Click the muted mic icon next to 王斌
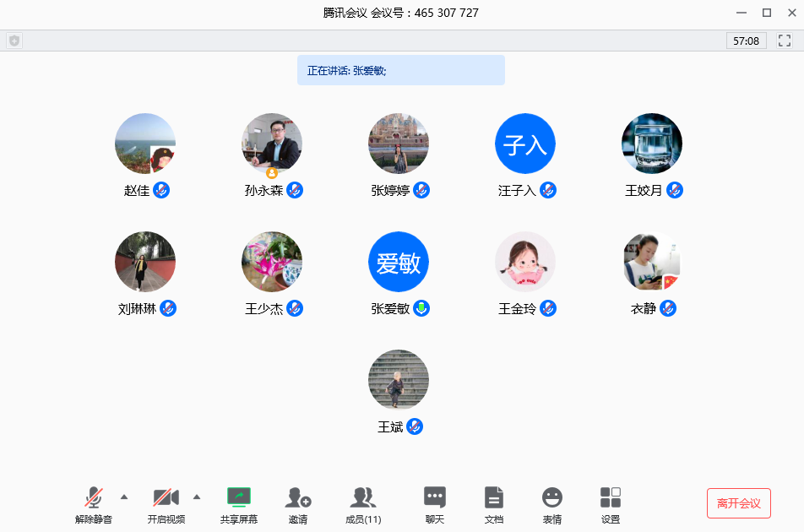Screen dimensions: 804x532 (415, 426)
